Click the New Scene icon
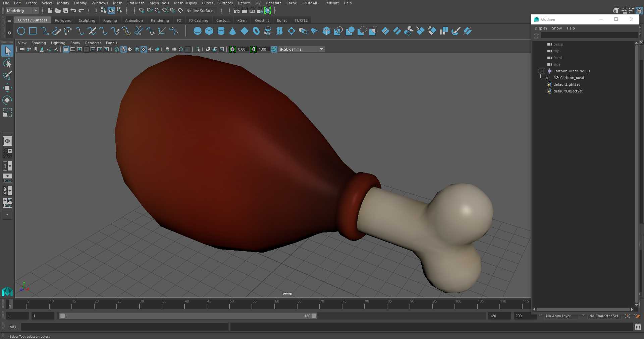Viewport: 644px width, 339px height. point(50,11)
